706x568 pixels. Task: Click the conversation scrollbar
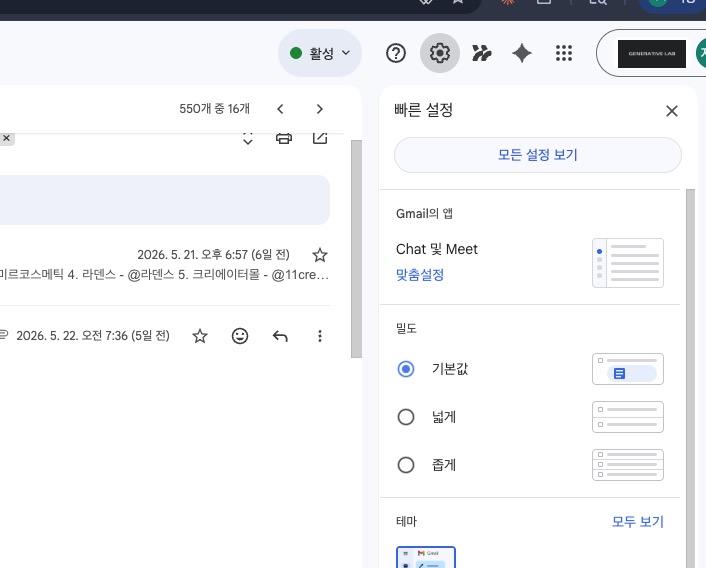(356, 249)
